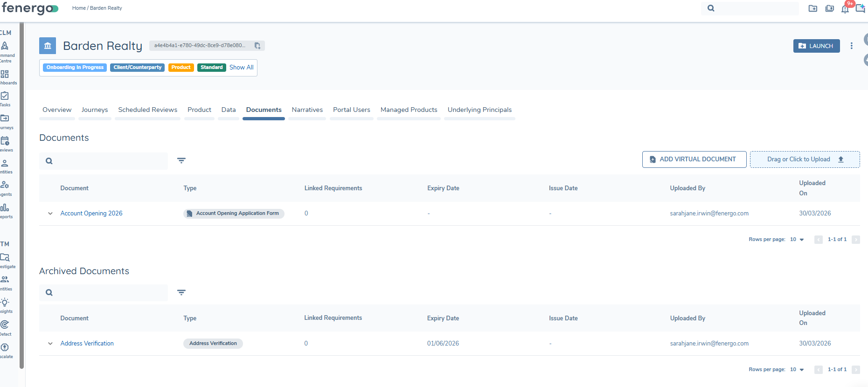The image size is (868, 387).
Task: Click ADD VIRTUAL DOCUMENT button
Action: [694, 159]
